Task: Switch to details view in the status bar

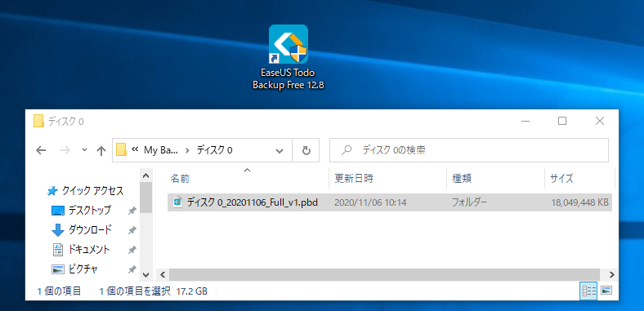Action: 589,291
